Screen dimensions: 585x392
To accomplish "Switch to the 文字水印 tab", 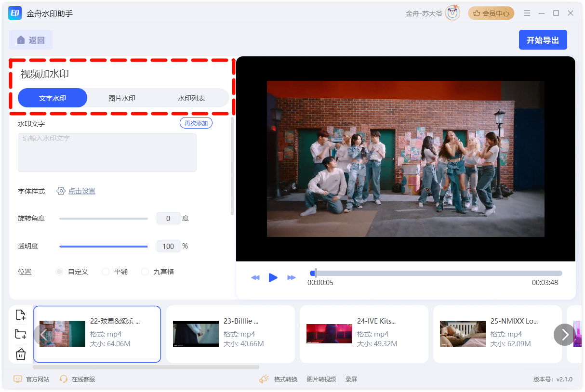I will pos(53,98).
